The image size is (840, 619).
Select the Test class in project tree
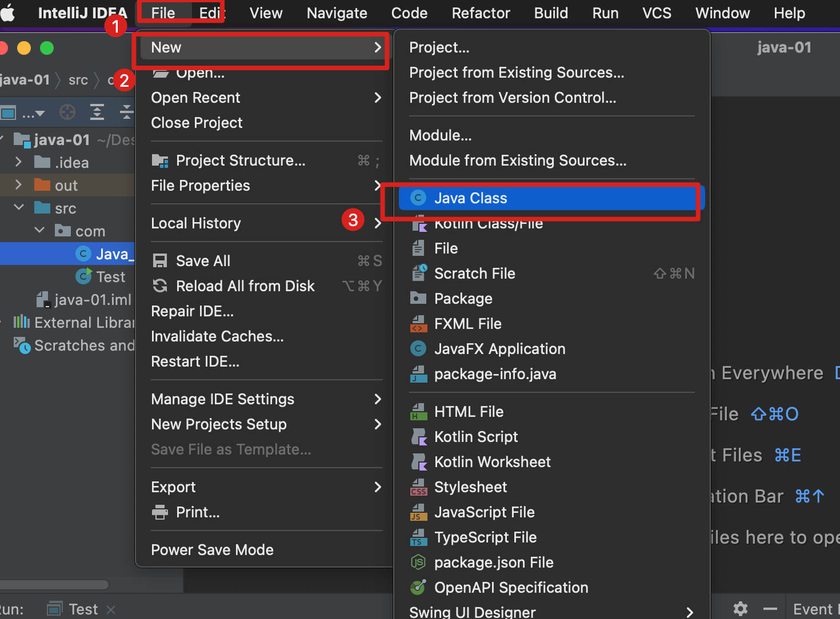(111, 277)
